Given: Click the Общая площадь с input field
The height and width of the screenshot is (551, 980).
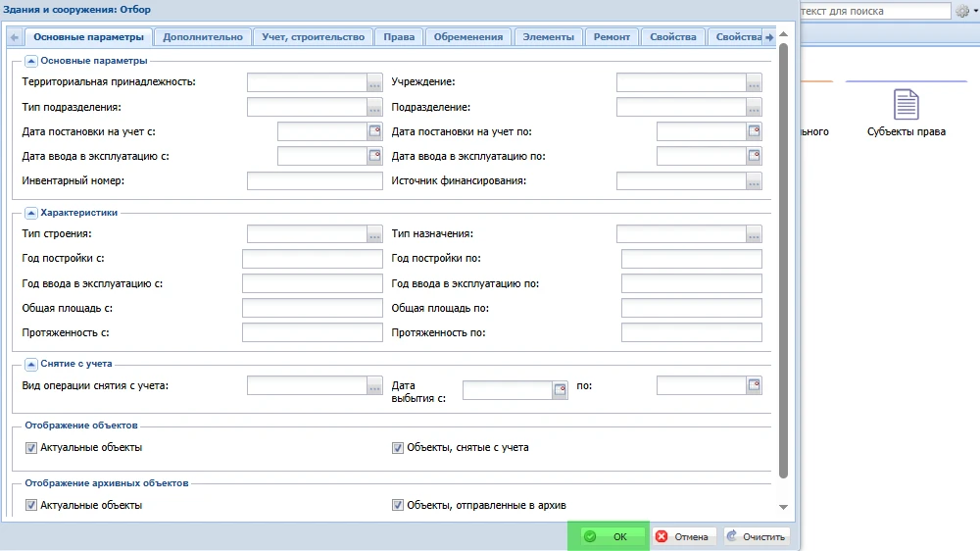Looking at the screenshot, I should 312,308.
